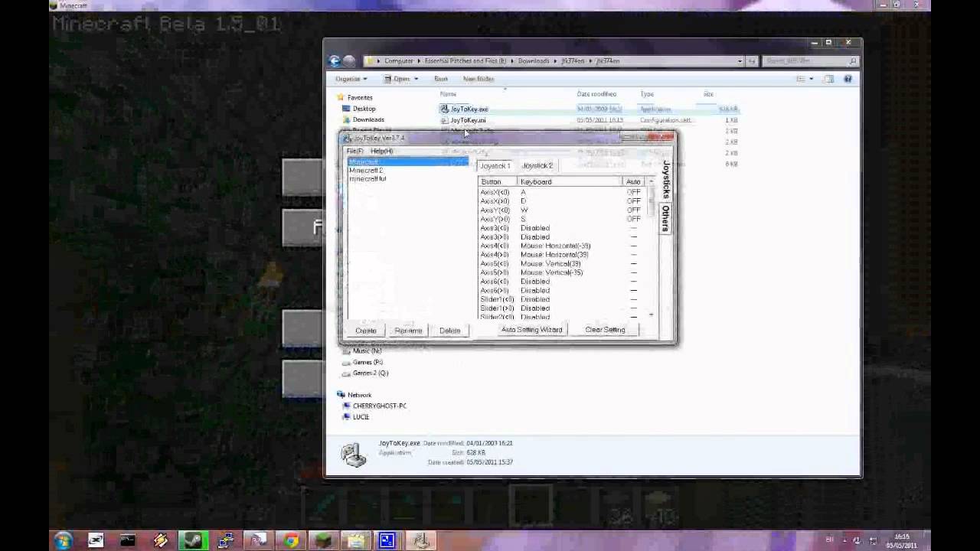This screenshot has width=980, height=551.
Task: Go back in the Explorer window
Action: coord(335,60)
